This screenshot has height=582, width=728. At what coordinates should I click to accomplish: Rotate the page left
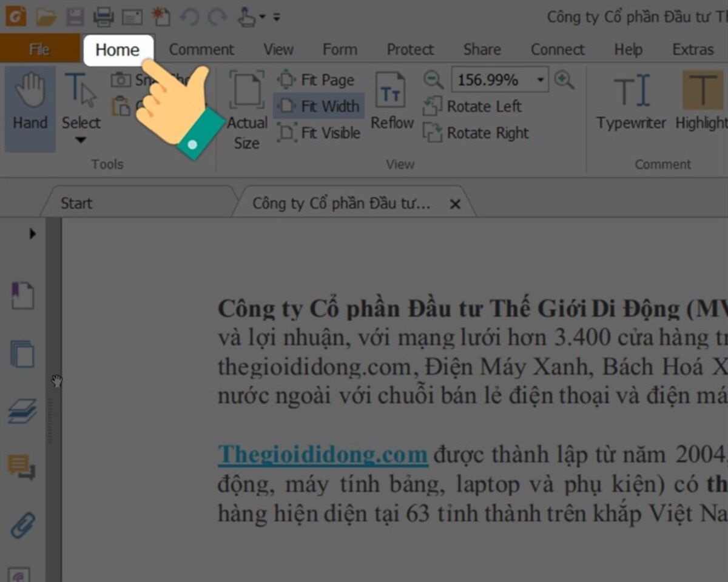[x=473, y=106]
